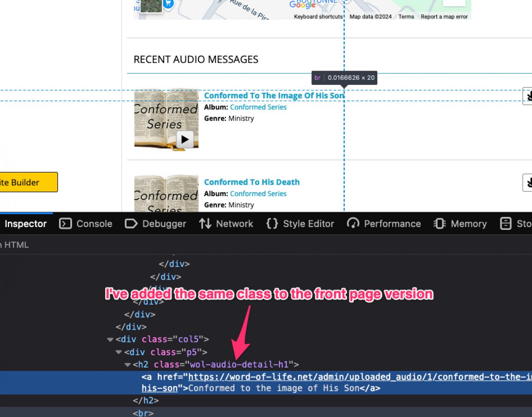The width and height of the screenshot is (532, 417).
Task: Switch to the Network tab
Action: pos(226,224)
